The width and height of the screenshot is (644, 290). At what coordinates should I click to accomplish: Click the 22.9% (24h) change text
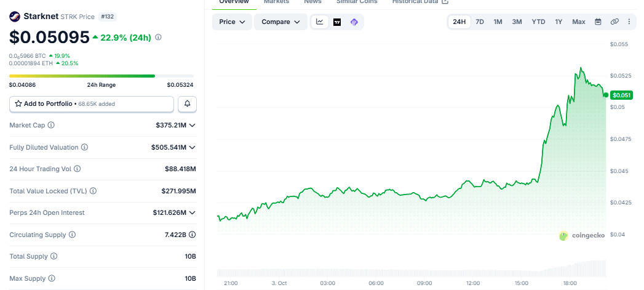click(x=125, y=38)
